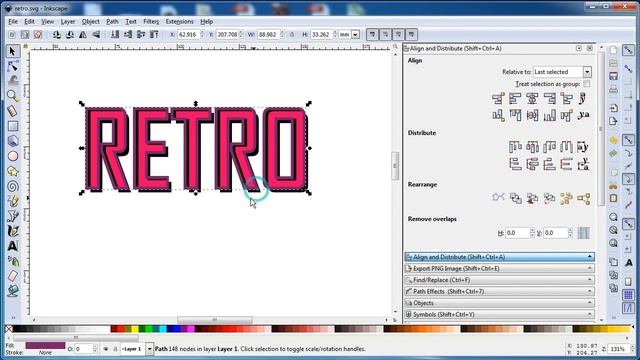
Task: Select the Pencil freehand tool
Action: tap(13, 201)
